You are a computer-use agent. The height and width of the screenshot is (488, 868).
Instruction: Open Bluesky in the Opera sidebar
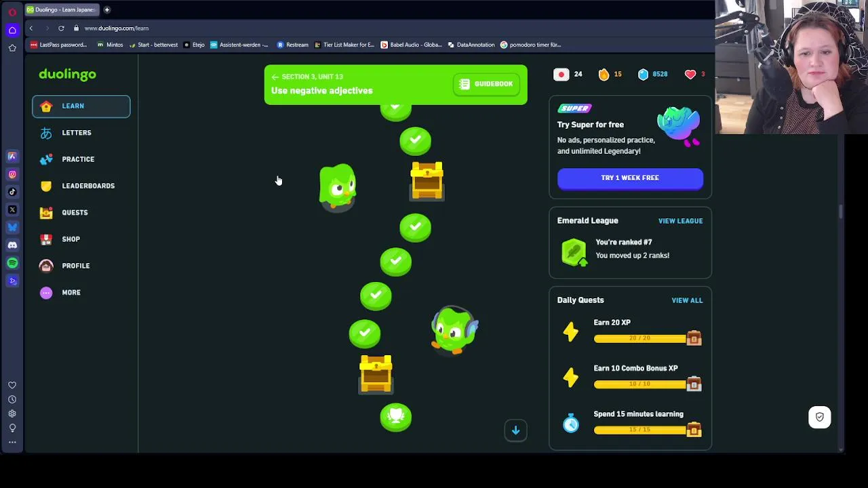click(12, 227)
